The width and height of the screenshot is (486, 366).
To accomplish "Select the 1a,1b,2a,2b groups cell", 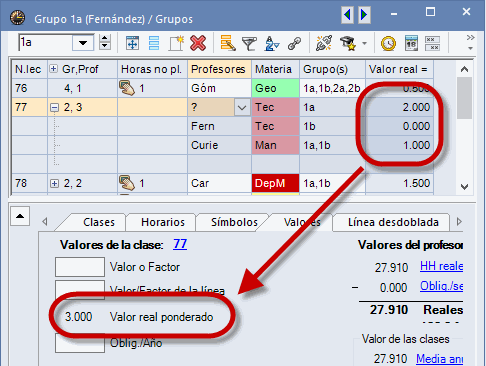I will pos(332,88).
